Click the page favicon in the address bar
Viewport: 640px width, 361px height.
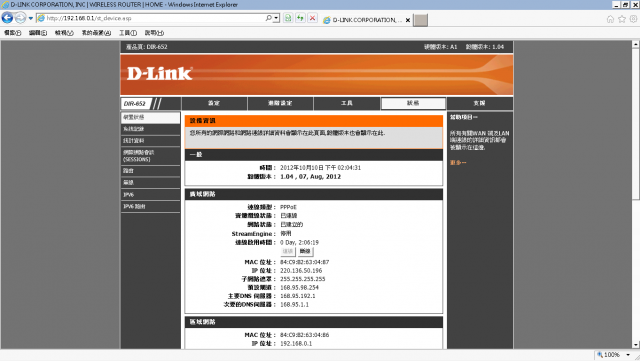[41, 18]
